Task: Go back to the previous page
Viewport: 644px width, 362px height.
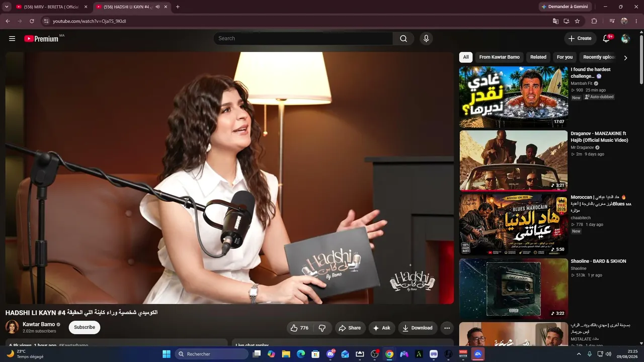Action: (8, 21)
